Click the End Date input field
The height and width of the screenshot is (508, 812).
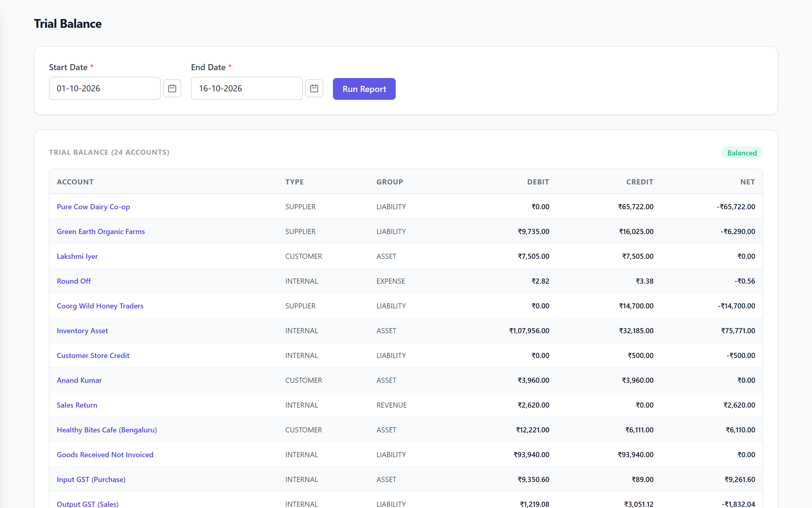(246, 88)
